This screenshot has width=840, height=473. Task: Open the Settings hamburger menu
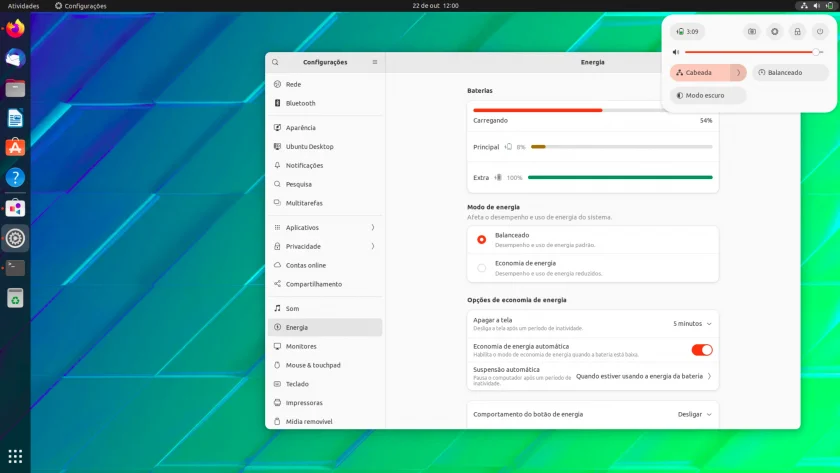(x=375, y=62)
